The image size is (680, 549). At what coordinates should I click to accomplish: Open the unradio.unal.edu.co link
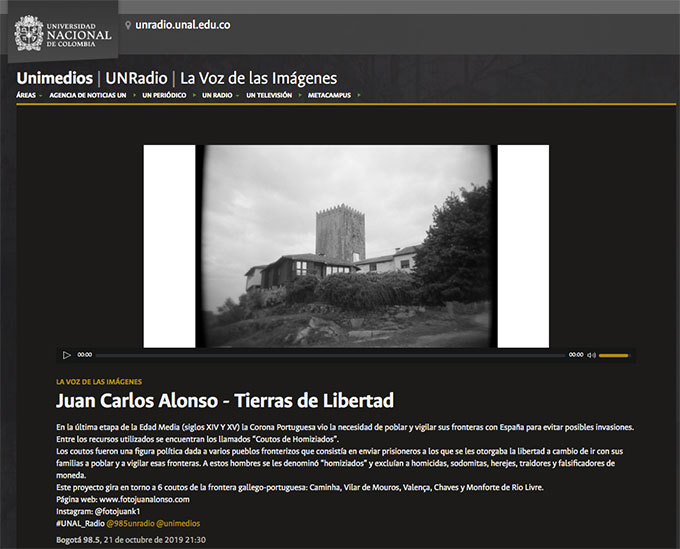(x=183, y=25)
